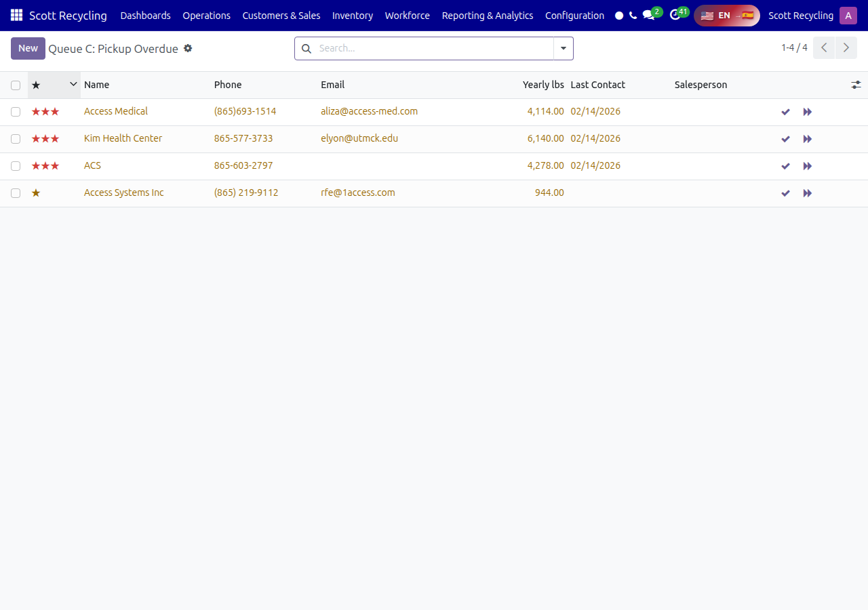Click email elyon@utmck.edu
Screen dimensions: 868x610
click(x=359, y=138)
